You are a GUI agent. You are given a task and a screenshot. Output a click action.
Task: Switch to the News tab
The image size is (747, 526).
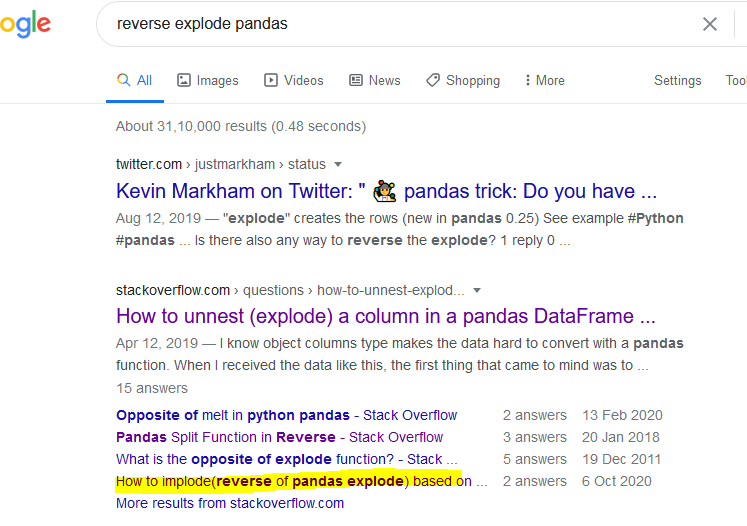point(375,81)
